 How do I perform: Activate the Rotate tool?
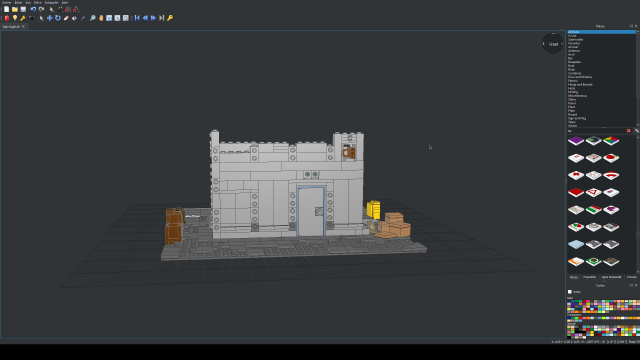(x=58, y=18)
